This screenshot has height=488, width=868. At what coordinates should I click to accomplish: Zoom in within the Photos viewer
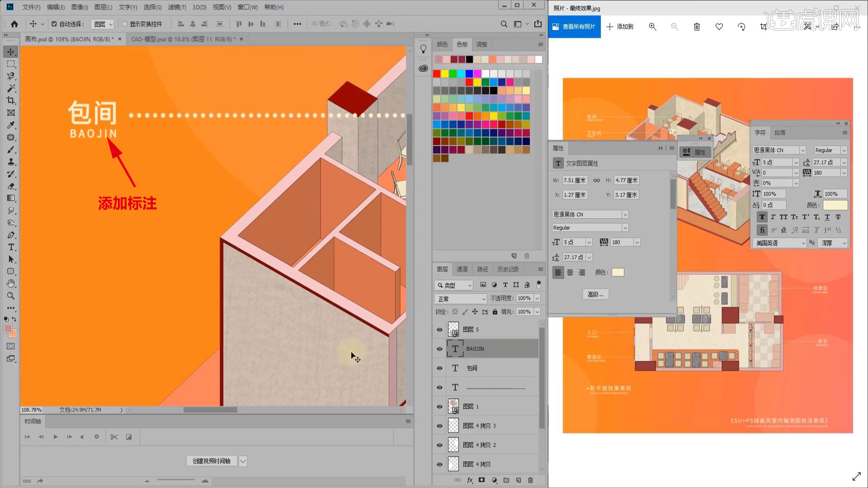coord(652,27)
